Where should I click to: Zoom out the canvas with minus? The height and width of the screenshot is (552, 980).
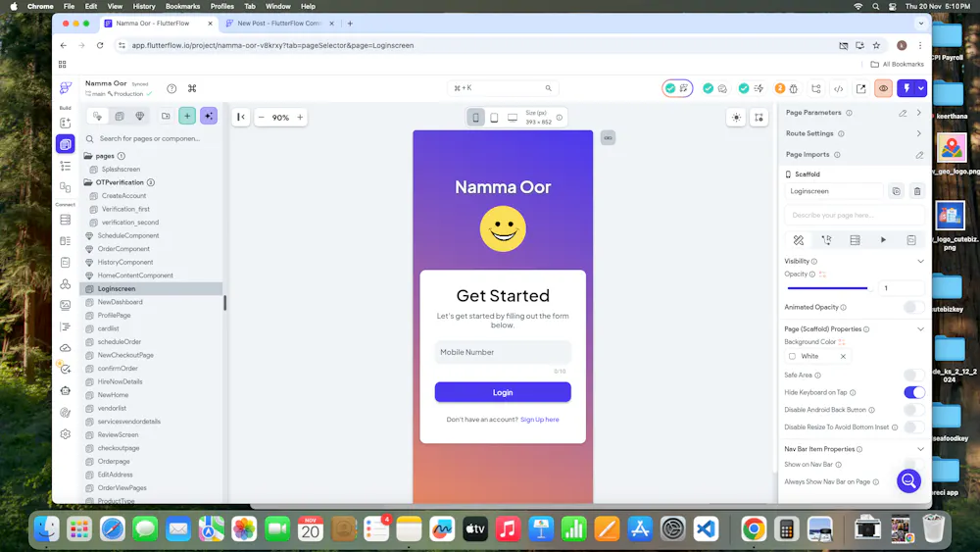pos(262,117)
